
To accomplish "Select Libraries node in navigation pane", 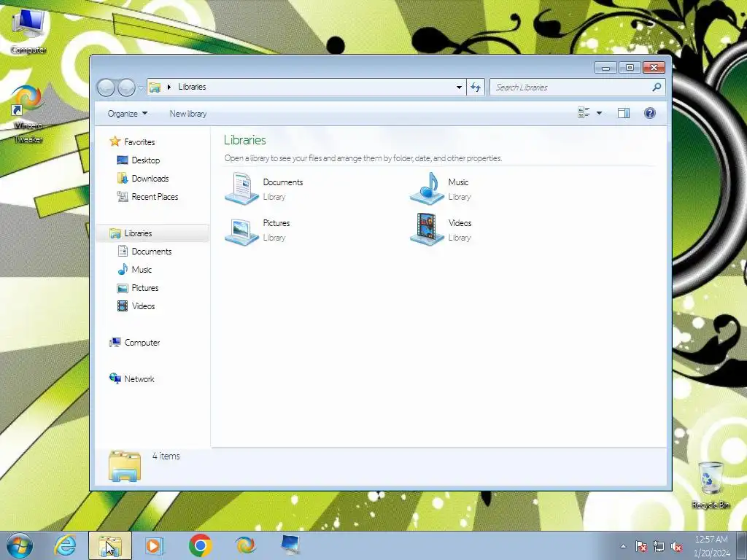I will coord(152,233).
